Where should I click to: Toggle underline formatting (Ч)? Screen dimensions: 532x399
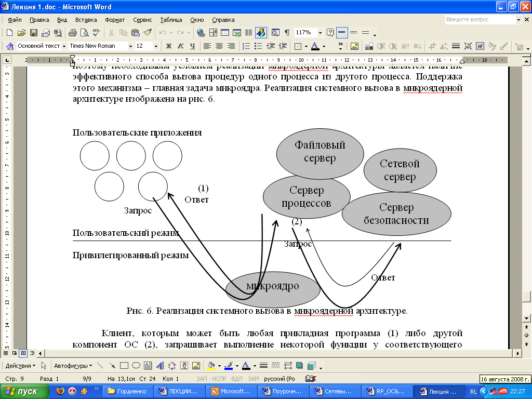(x=192, y=46)
